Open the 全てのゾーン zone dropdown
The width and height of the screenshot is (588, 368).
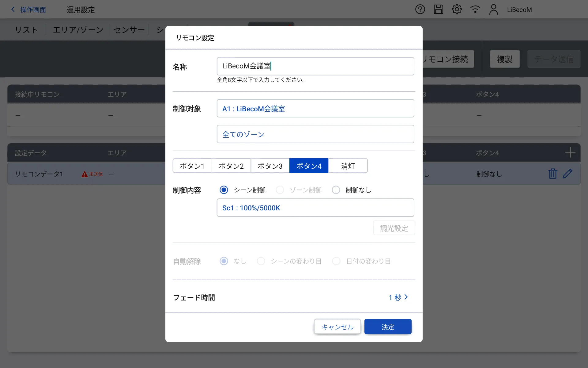(x=315, y=134)
